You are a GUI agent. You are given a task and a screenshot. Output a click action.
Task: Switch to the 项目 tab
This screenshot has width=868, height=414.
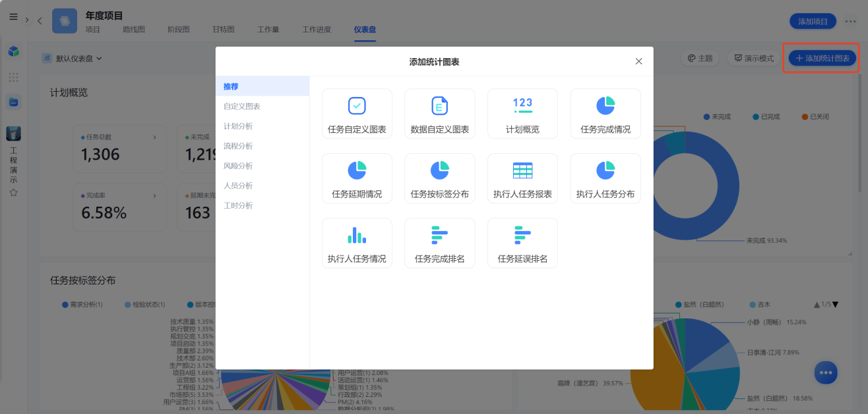click(93, 30)
